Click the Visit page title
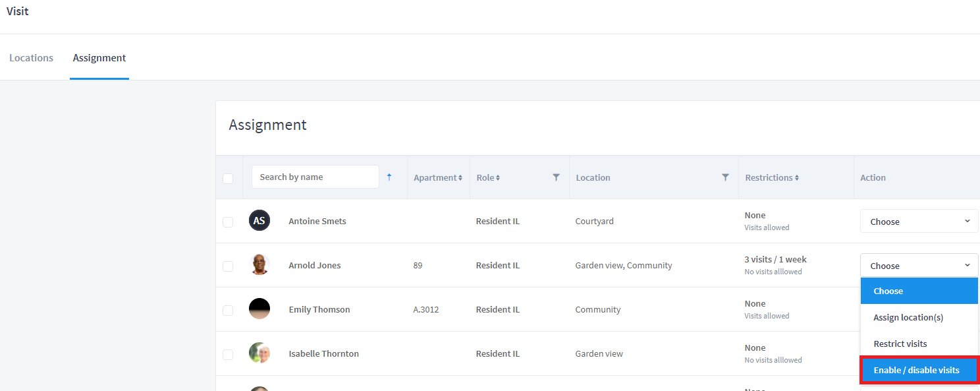This screenshot has width=980, height=391. (18, 11)
